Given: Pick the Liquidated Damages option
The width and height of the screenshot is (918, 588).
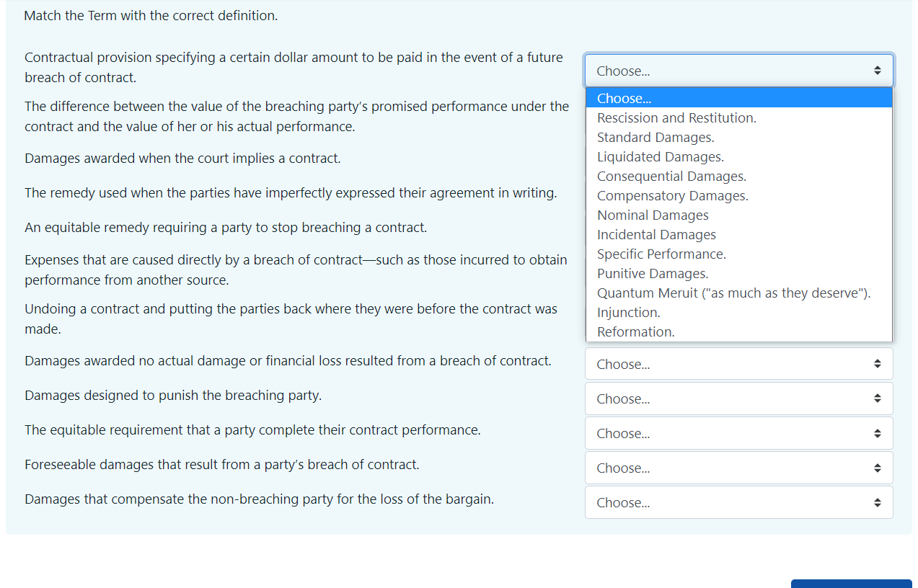Looking at the screenshot, I should click(x=660, y=157).
